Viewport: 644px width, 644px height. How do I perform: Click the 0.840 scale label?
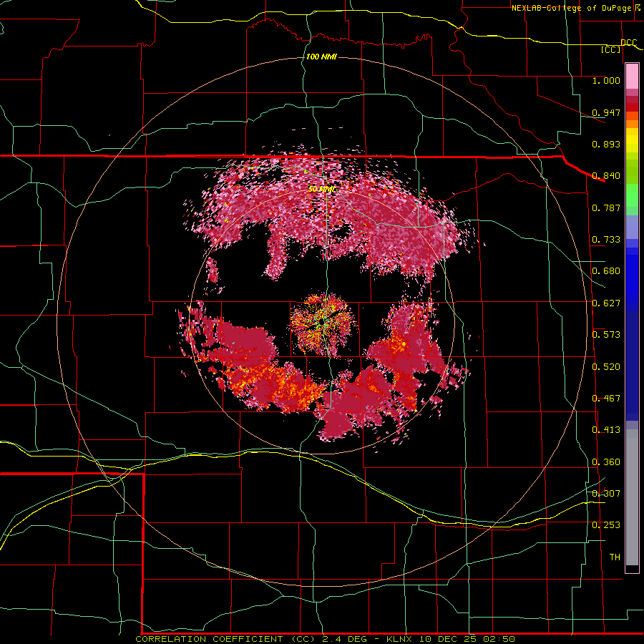pyautogui.click(x=606, y=176)
